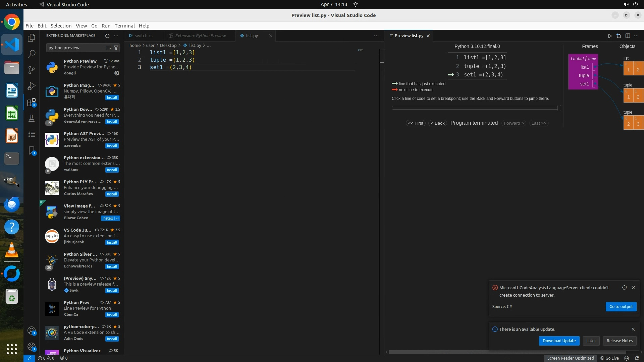Screen dimensions: 644x362
Task: Refresh the extensions marketplace list
Action: pyautogui.click(x=107, y=36)
